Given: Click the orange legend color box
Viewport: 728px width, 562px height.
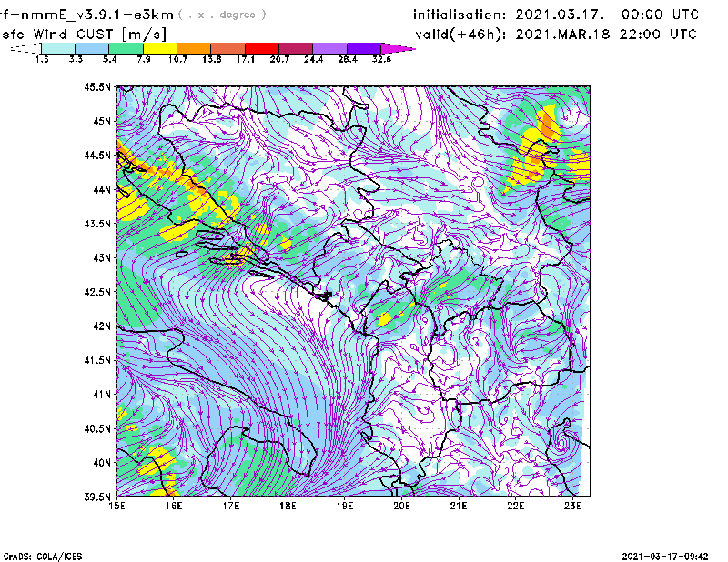Looking at the screenshot, I should click(194, 48).
